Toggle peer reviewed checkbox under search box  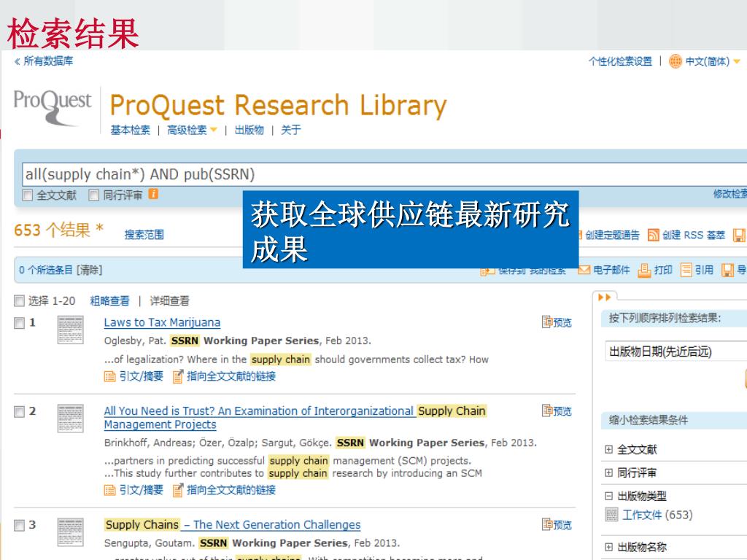click(94, 195)
